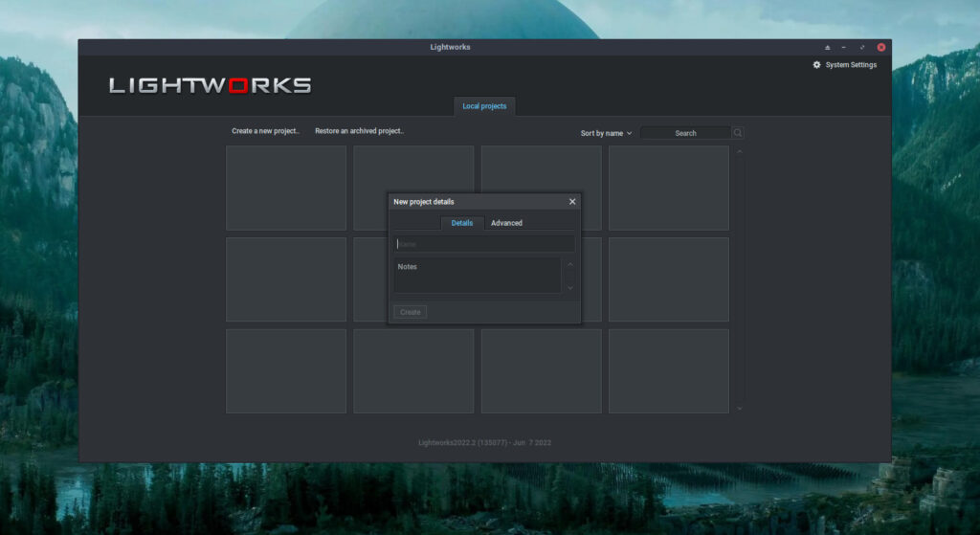Click the Notes text area
Screen dimensions: 980x535
478,275
